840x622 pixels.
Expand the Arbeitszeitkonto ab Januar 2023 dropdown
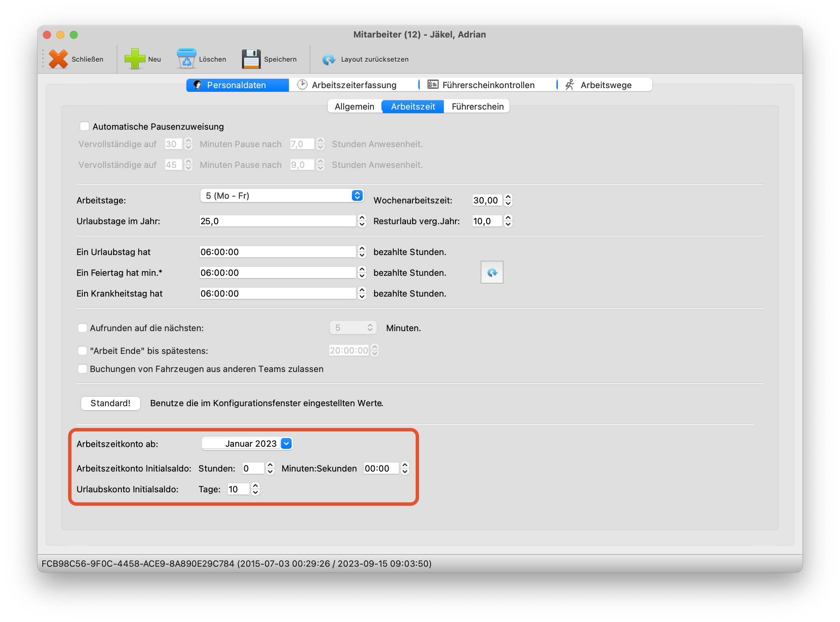click(286, 444)
